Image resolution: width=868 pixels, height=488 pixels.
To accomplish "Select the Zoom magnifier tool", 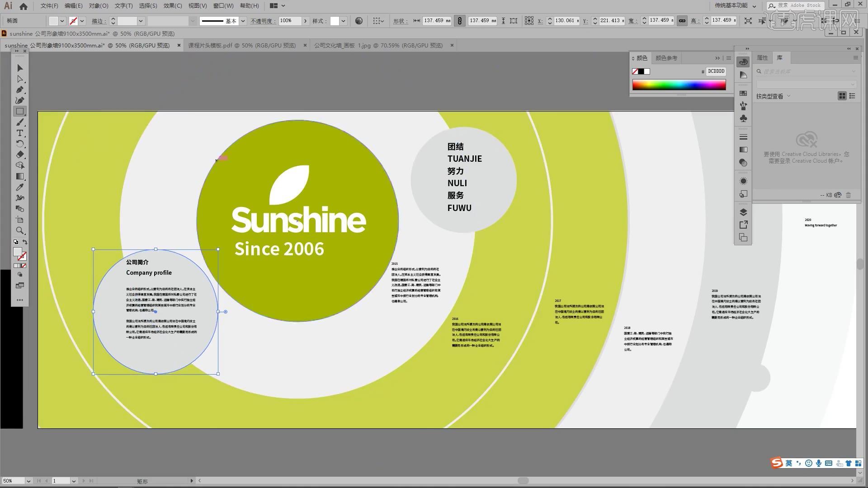I will [20, 230].
